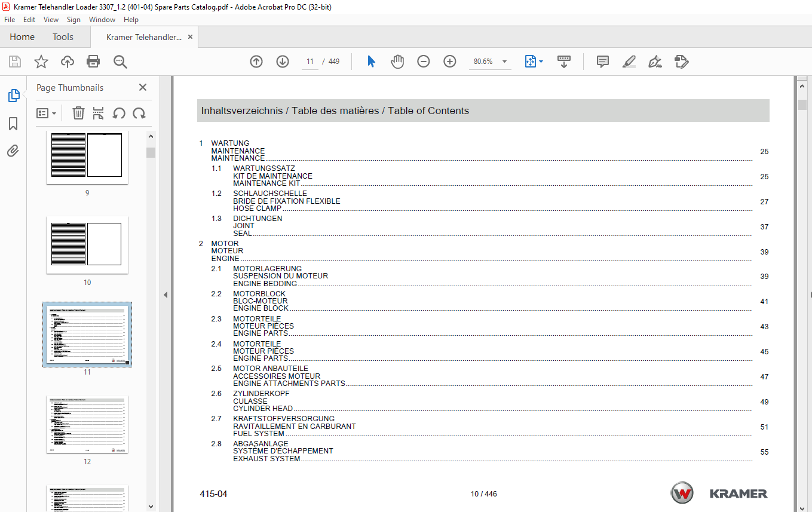This screenshot has width=812, height=512.
Task: Click the '10 / 446' page footer text
Action: [484, 494]
